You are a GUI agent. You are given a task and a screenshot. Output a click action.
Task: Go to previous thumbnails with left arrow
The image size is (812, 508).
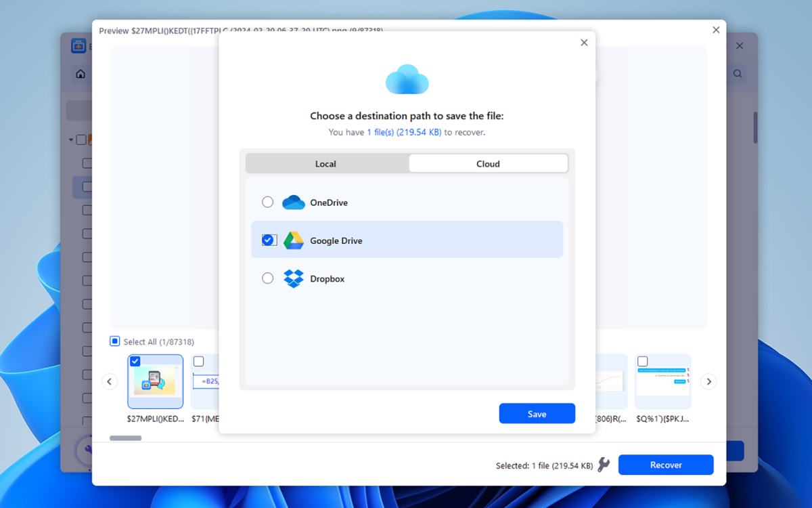(x=110, y=381)
